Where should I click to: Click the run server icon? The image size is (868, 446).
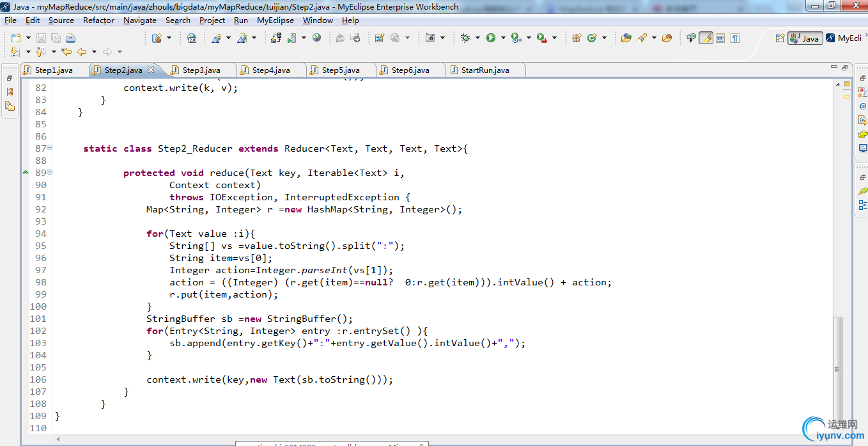pyautogui.click(x=291, y=38)
